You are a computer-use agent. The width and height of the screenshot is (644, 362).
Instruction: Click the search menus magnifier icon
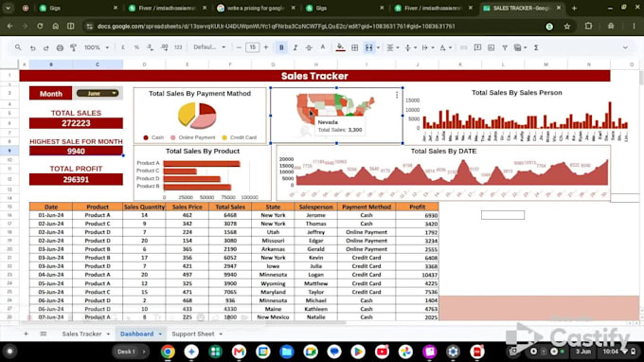pos(18,47)
